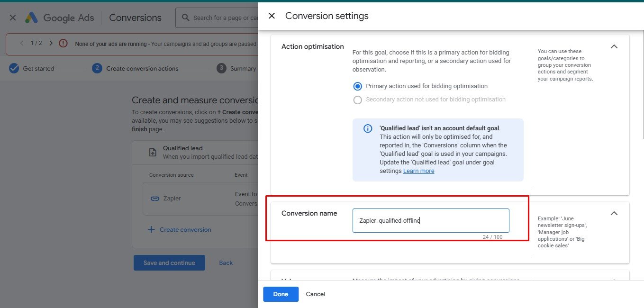Click the red alert warning icon
Viewport: 644px width, 308px height.
pos(63,43)
